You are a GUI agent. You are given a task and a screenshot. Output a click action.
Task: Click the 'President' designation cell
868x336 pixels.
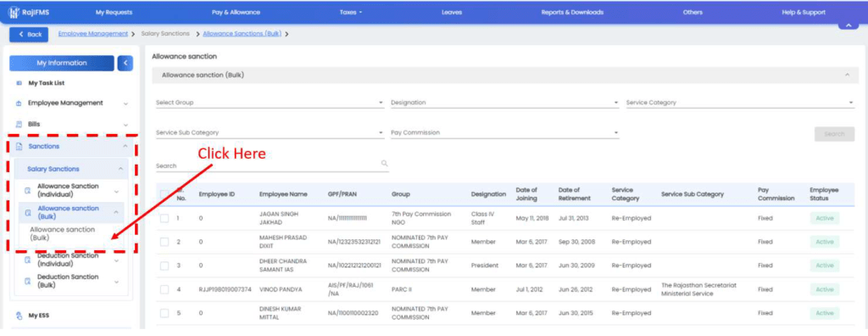click(x=484, y=266)
